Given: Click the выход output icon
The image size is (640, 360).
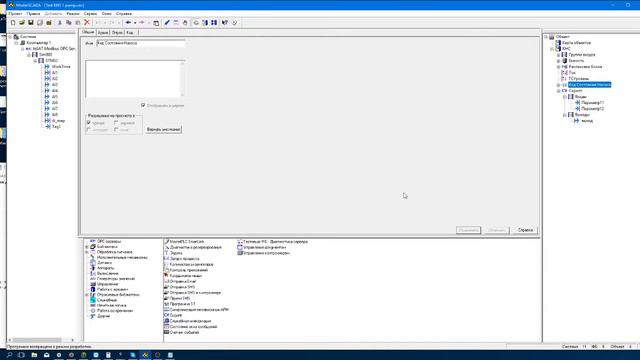Looking at the screenshot, I should pyautogui.click(x=576, y=121).
